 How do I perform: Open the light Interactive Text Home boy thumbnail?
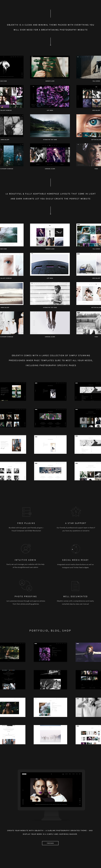[x=50, y=294]
